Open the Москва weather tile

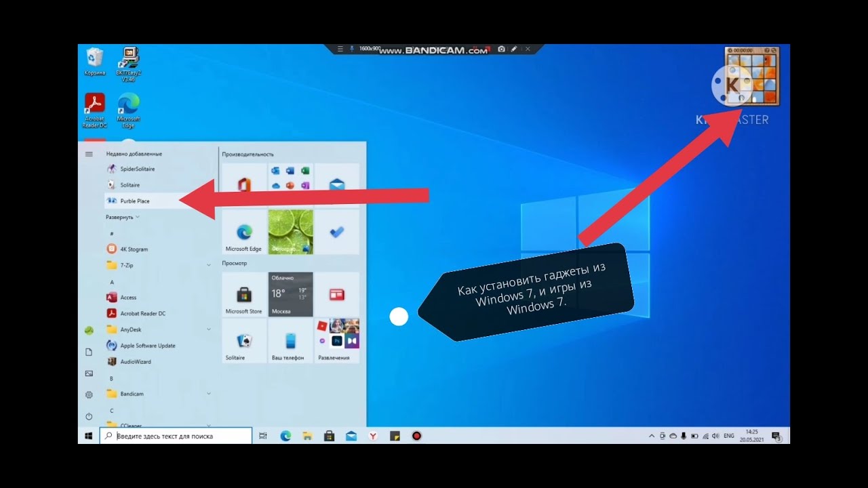point(290,294)
